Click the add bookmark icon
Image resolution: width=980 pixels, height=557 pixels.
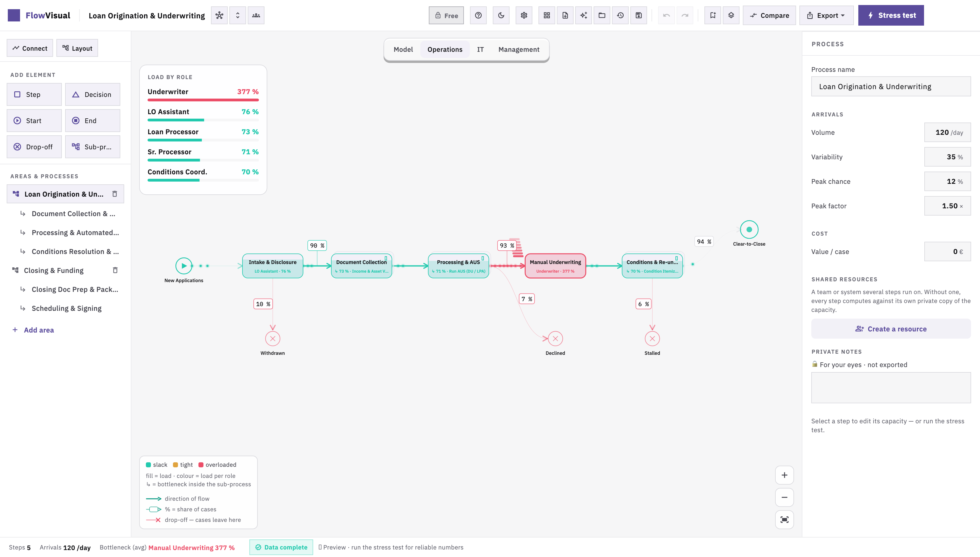(x=713, y=15)
